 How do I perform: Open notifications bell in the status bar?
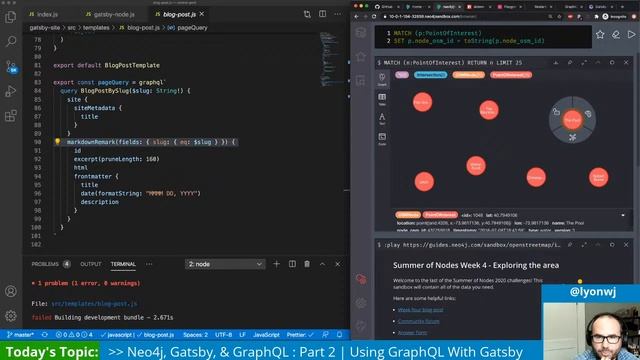(x=339, y=335)
